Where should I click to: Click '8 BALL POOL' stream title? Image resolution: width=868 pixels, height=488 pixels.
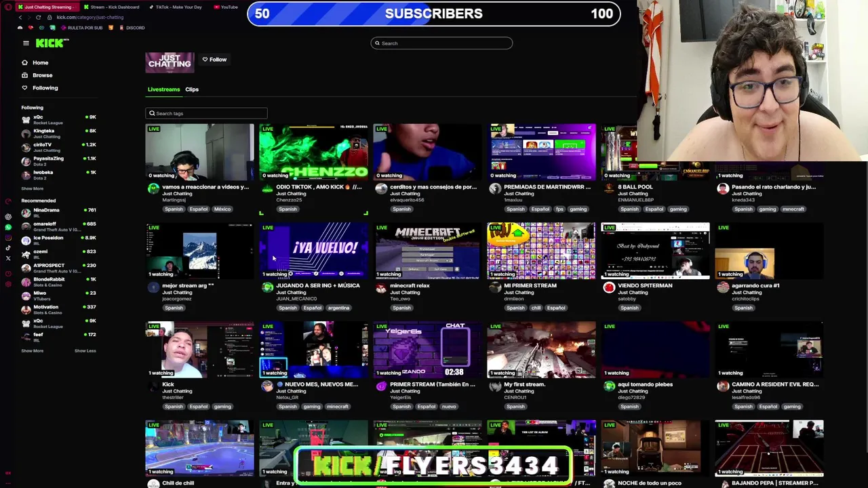[635, 187]
